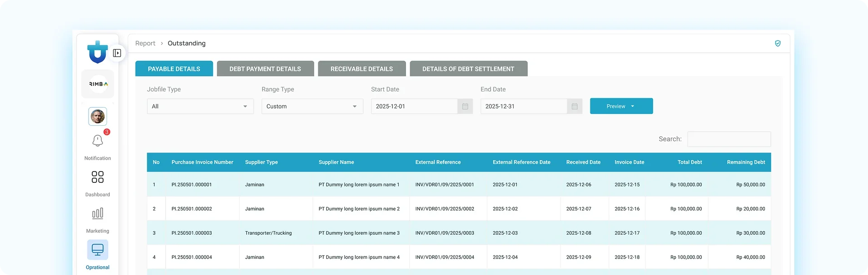Toggle the sidebar collapse icon
The width and height of the screenshot is (868, 275).
click(117, 53)
